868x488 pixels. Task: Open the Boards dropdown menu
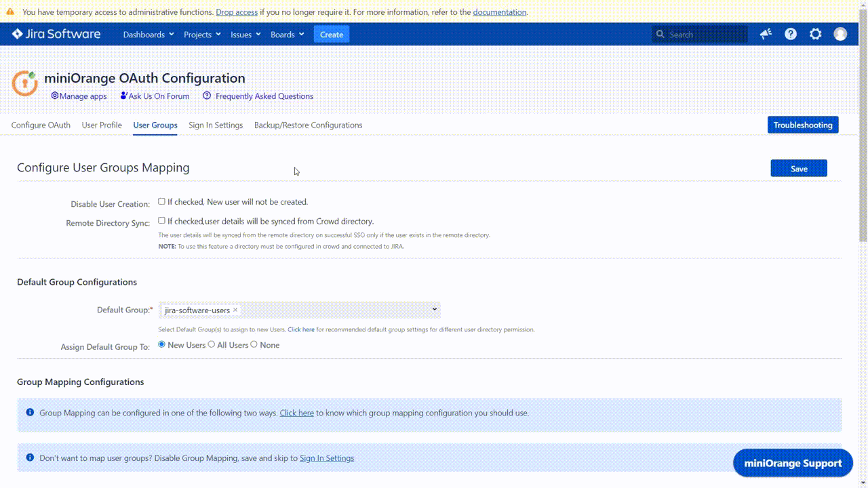(288, 35)
